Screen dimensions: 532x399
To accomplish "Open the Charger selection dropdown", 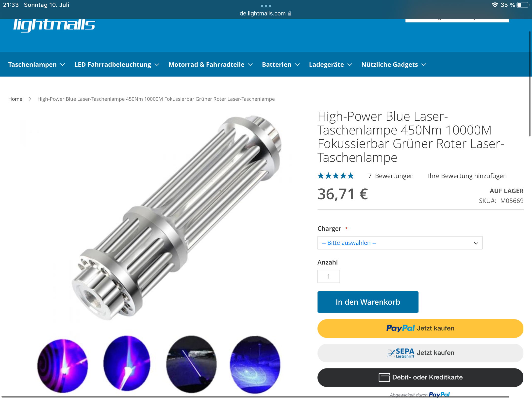I will pos(400,243).
